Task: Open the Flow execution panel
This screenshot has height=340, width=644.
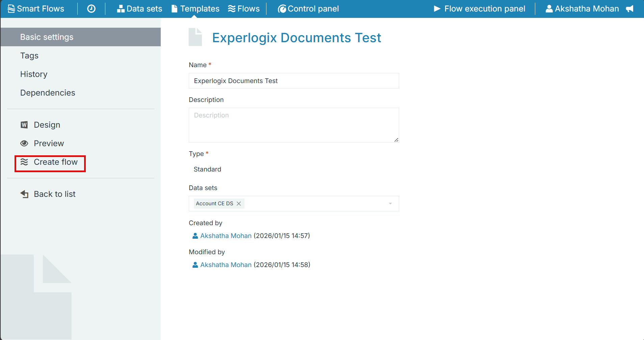Action: [480, 9]
